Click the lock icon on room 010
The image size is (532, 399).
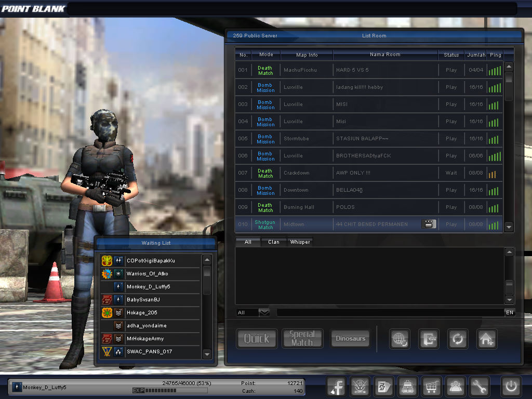tap(429, 224)
